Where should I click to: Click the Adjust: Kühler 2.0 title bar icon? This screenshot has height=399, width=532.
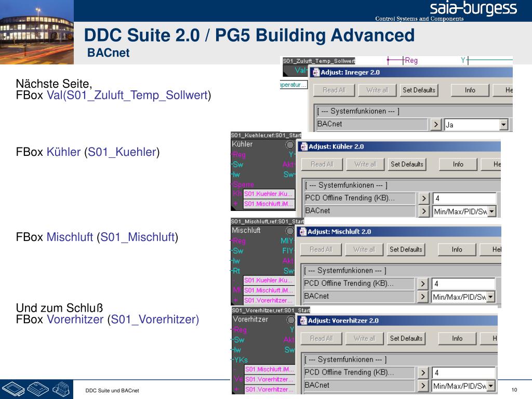point(303,147)
